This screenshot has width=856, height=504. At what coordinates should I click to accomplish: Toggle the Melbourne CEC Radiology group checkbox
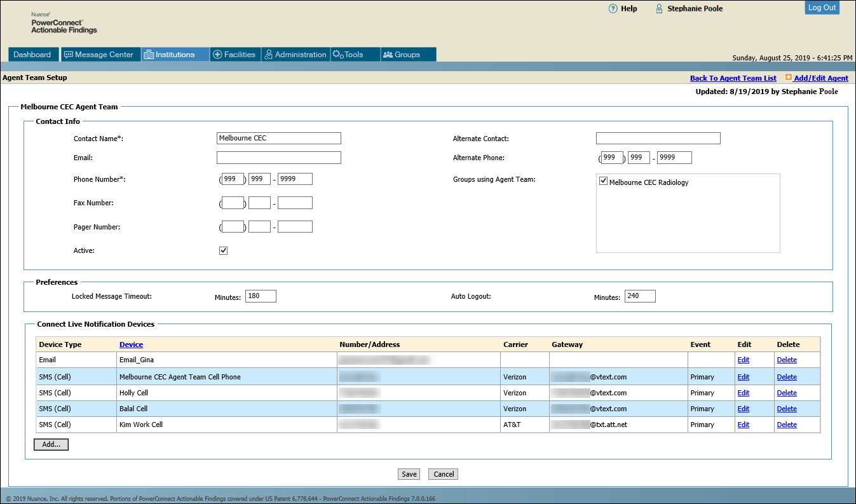(603, 181)
